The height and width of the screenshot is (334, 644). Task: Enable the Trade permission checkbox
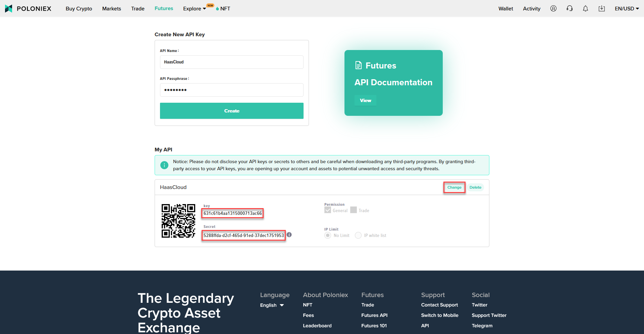(353, 210)
